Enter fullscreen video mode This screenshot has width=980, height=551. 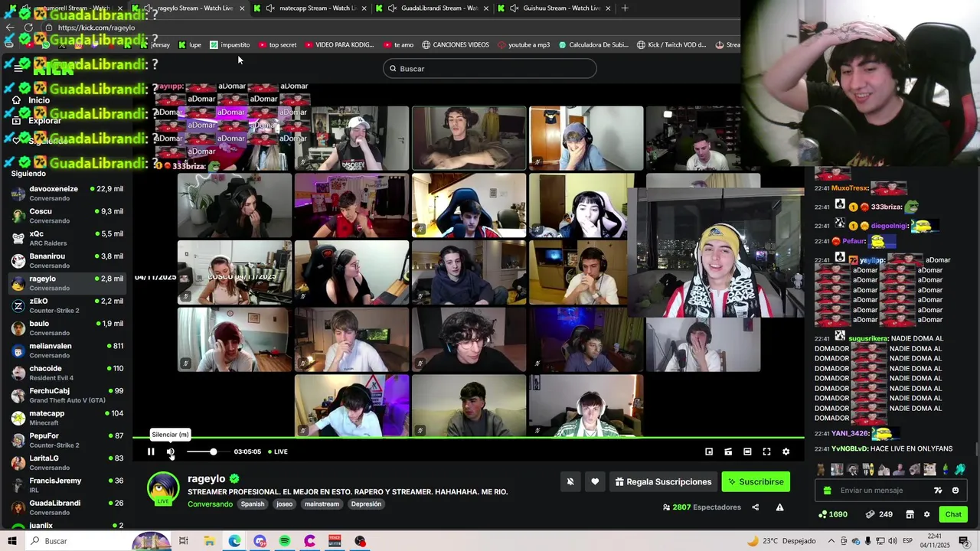click(x=766, y=452)
